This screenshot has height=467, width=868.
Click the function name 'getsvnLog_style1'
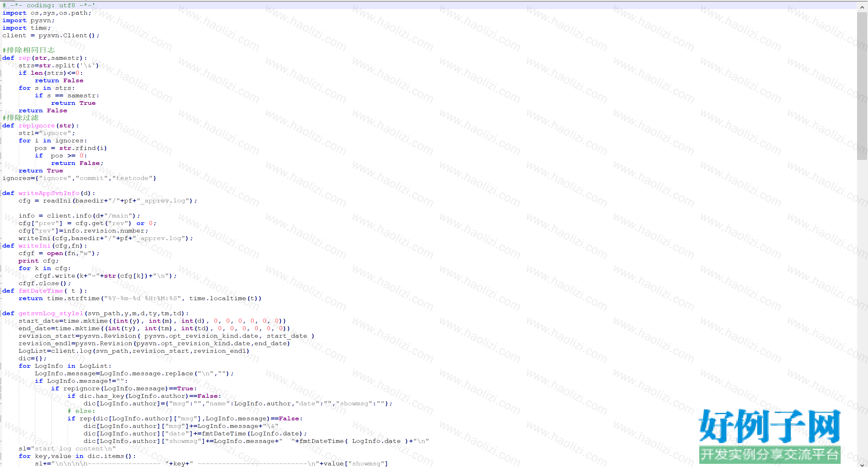pyautogui.click(x=51, y=313)
